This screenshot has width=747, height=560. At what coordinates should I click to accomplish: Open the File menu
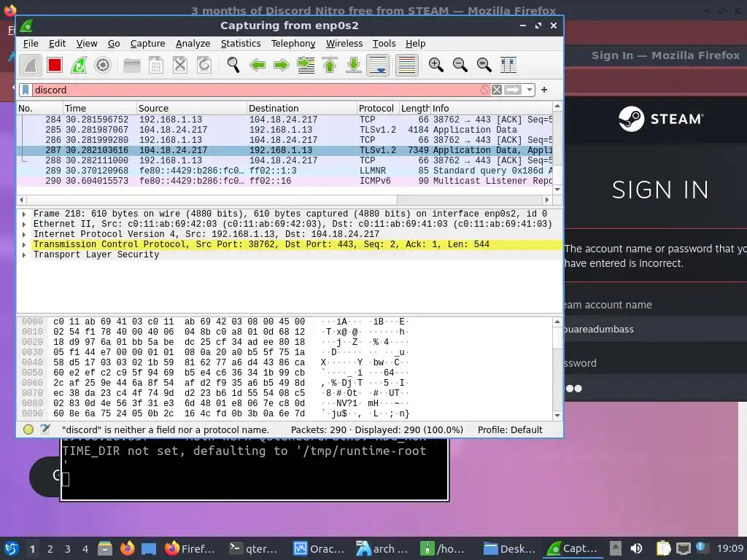click(31, 43)
